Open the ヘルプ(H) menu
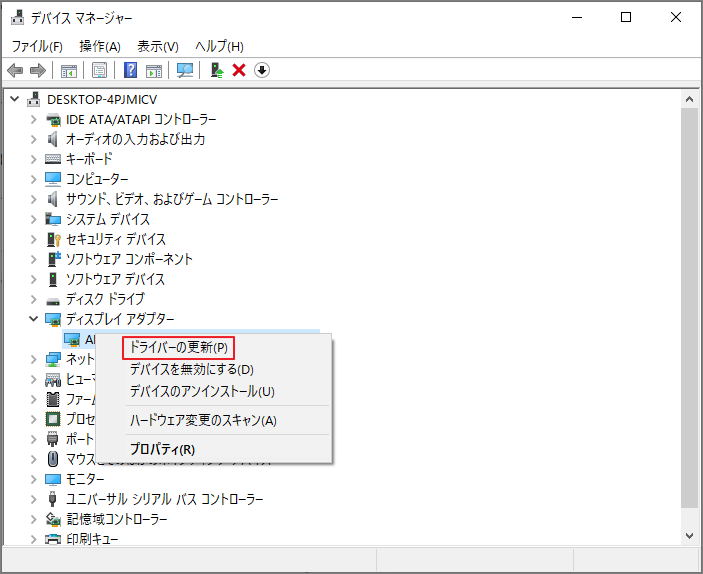 point(219,46)
